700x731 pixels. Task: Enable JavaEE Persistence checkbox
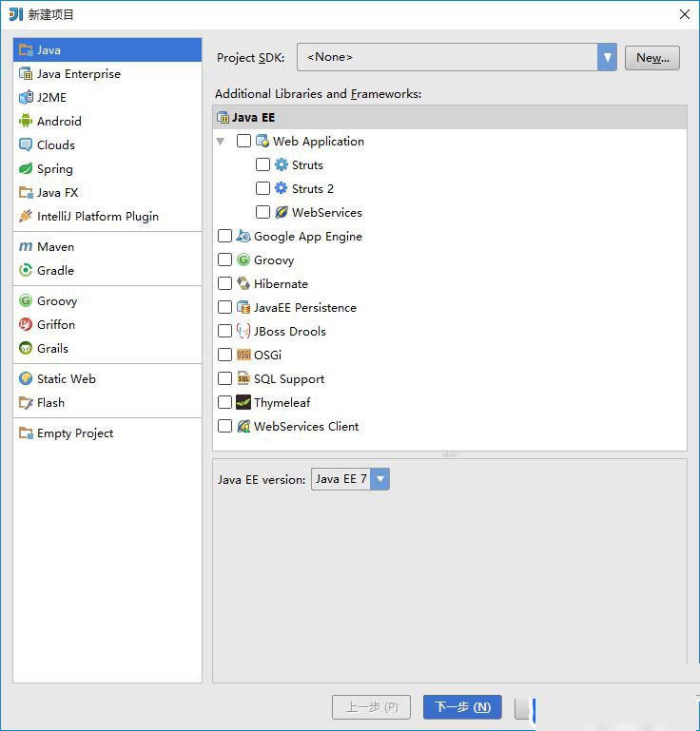tap(224, 307)
